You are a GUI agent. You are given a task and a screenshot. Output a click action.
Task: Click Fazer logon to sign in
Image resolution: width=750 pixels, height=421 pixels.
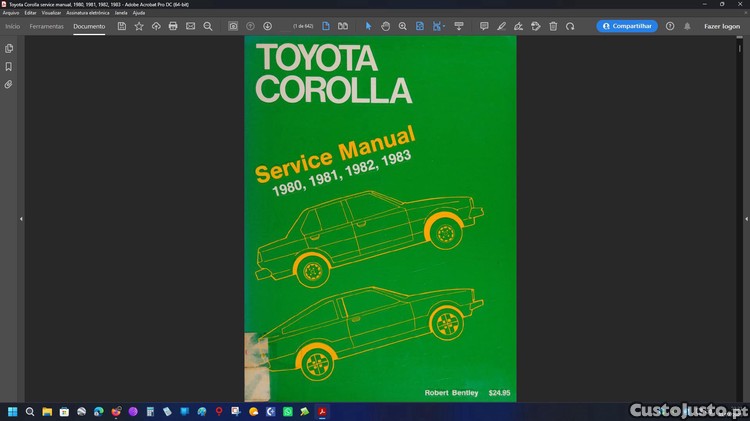point(722,26)
